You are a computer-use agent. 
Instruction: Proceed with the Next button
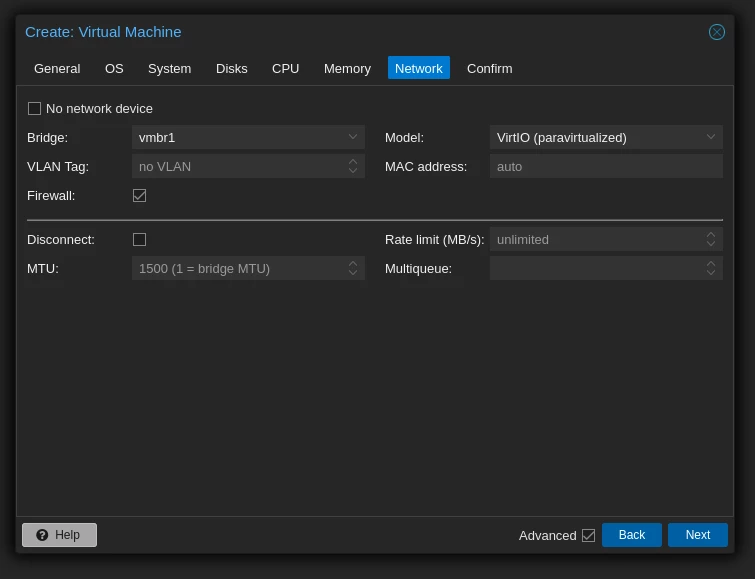point(697,535)
